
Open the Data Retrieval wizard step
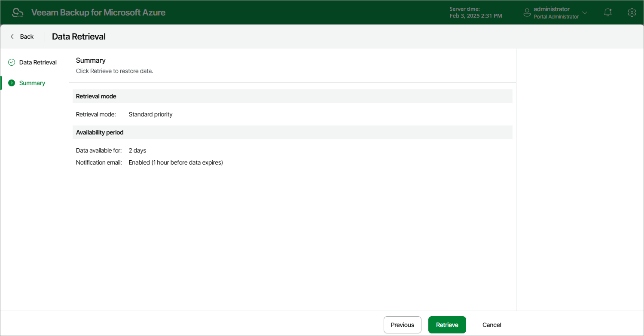click(38, 62)
